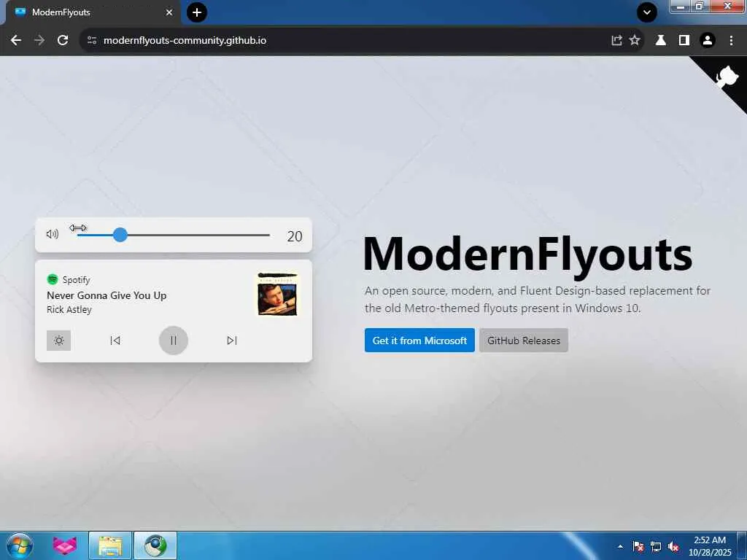Click the ModernFlyouts main heading
The height and width of the screenshot is (560, 747).
pos(528,254)
